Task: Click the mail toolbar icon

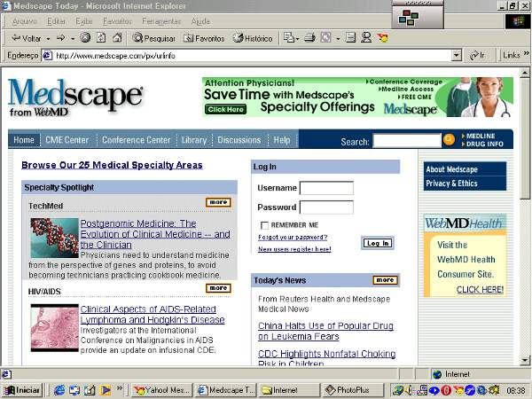Action: 289,37
